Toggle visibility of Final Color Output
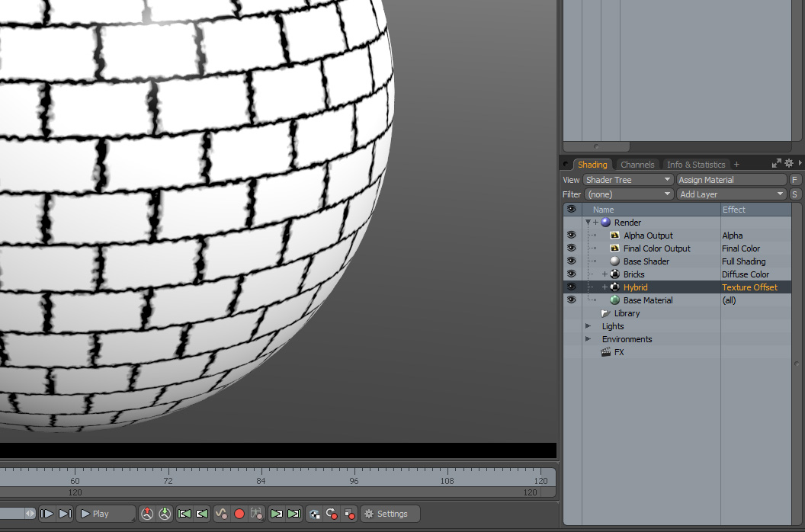Viewport: 805px width, 532px height. (x=572, y=248)
